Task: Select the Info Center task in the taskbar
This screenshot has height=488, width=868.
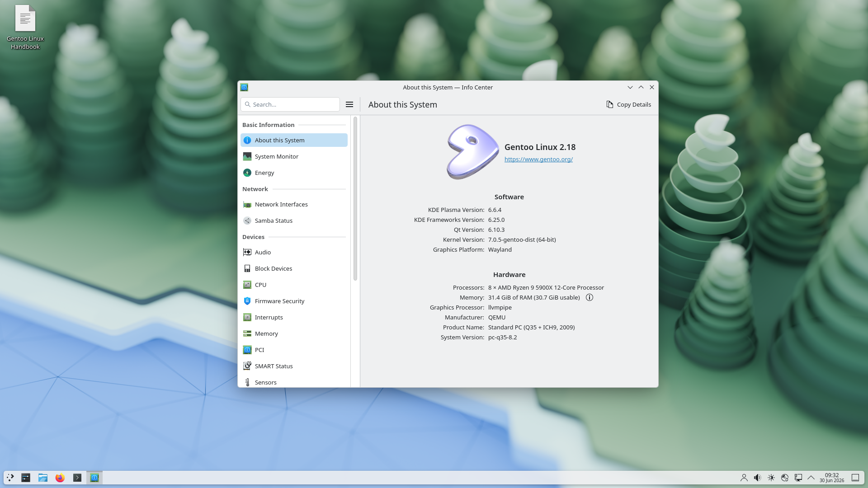Action: tap(94, 478)
